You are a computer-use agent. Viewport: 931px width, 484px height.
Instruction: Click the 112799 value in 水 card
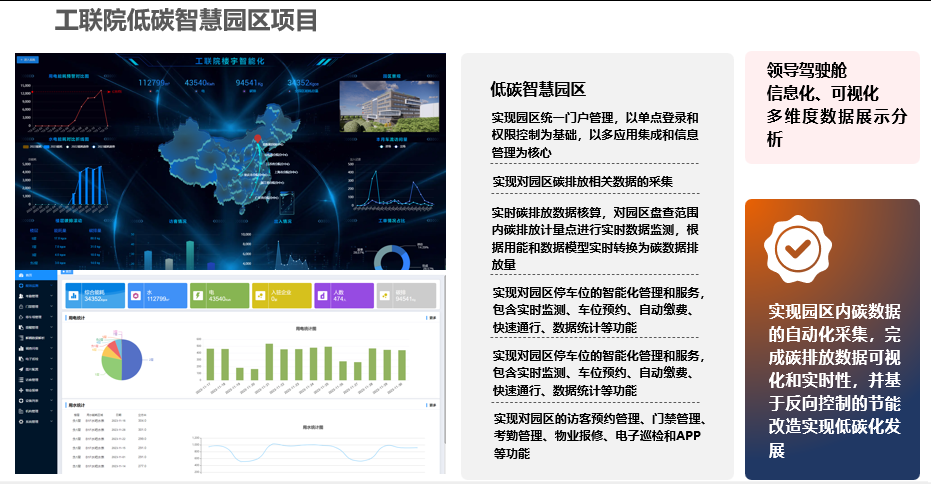click(x=158, y=299)
